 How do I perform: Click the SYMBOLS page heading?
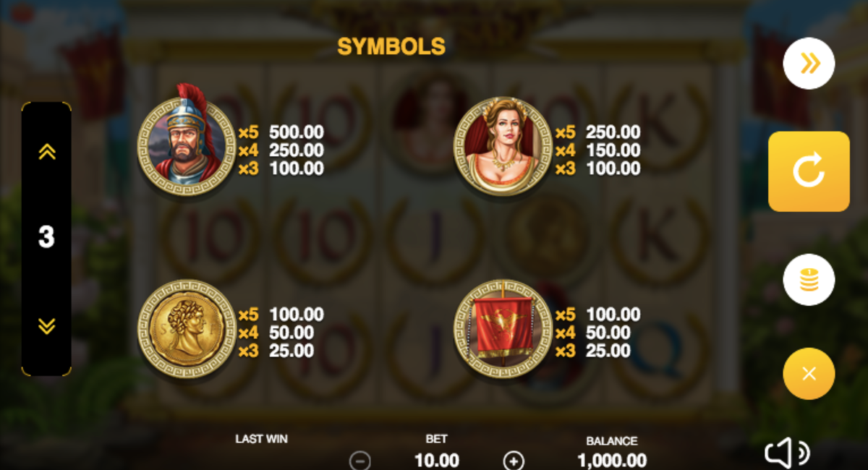(391, 46)
